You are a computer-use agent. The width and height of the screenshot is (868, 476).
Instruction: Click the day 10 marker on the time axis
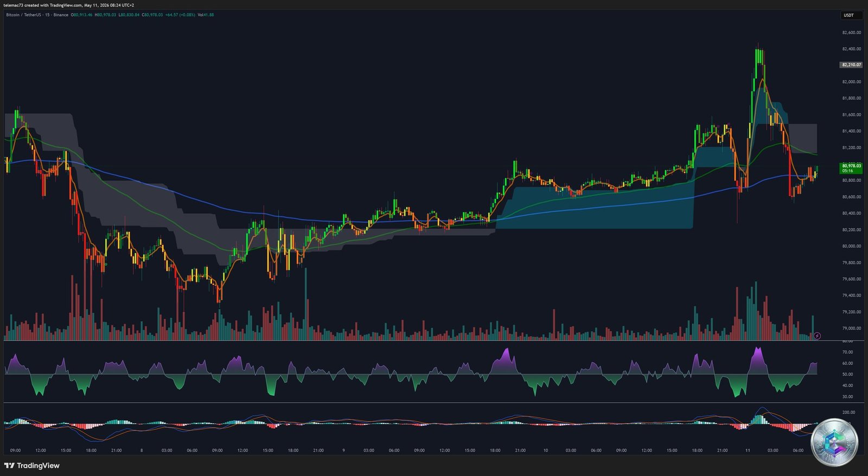click(546, 451)
